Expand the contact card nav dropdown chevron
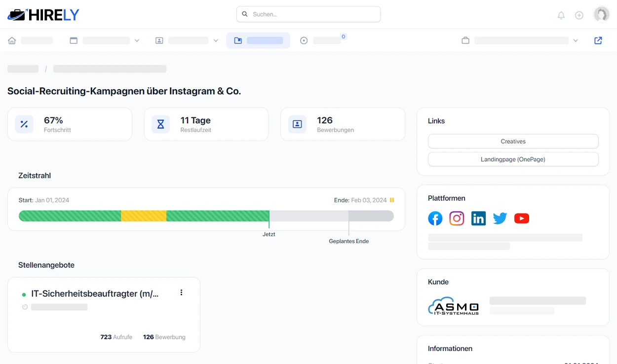Screen dimensions: 617x364 pyautogui.click(x=216, y=40)
